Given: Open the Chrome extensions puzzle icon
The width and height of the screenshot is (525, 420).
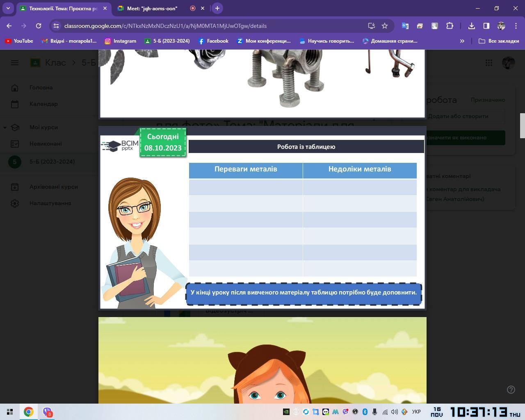Looking at the screenshot, I should [450, 26].
